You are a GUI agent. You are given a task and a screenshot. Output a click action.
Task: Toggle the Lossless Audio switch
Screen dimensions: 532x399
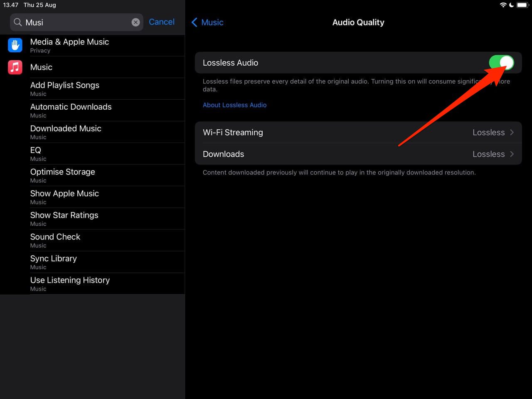click(501, 63)
